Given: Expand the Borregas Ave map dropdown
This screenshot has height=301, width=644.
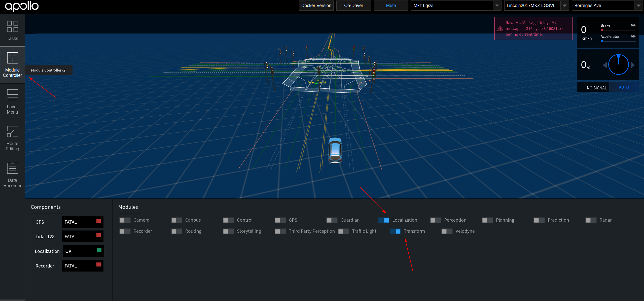Looking at the screenshot, I should pos(638,5).
